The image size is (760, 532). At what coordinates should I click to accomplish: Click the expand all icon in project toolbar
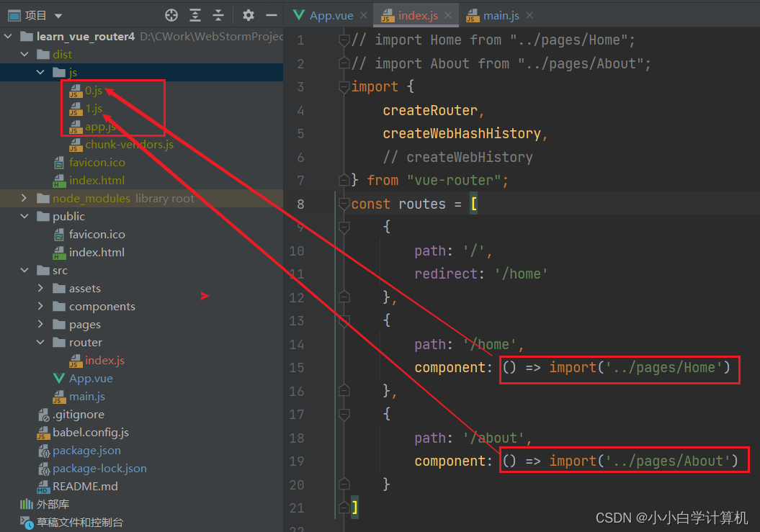click(195, 16)
